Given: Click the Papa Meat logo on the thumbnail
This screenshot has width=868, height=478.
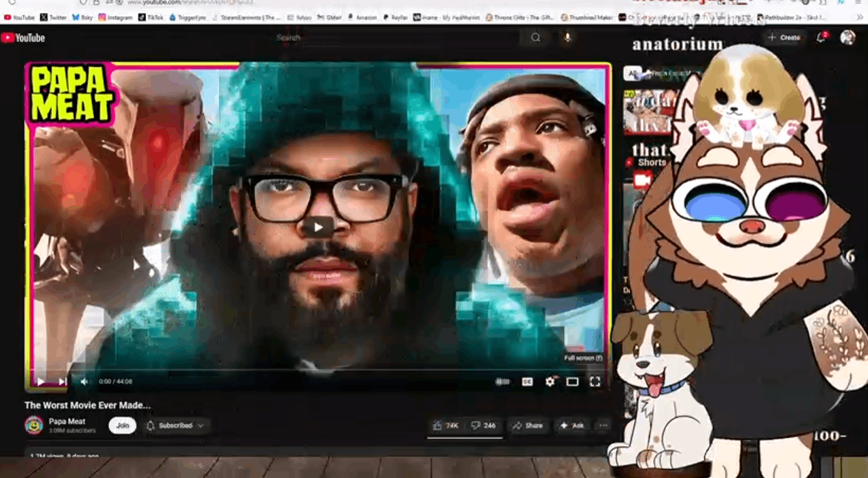Looking at the screenshot, I should [x=71, y=95].
